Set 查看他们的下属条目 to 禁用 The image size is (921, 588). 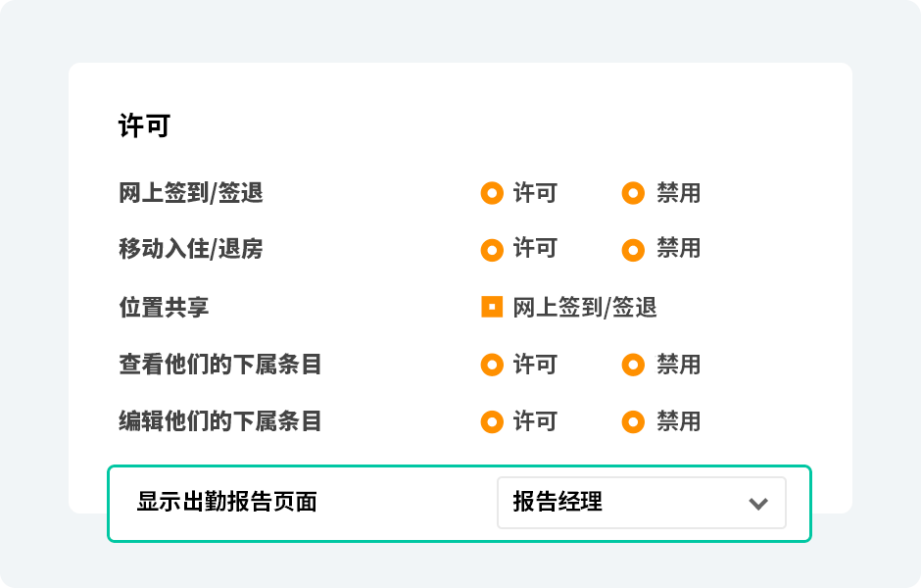coord(634,366)
